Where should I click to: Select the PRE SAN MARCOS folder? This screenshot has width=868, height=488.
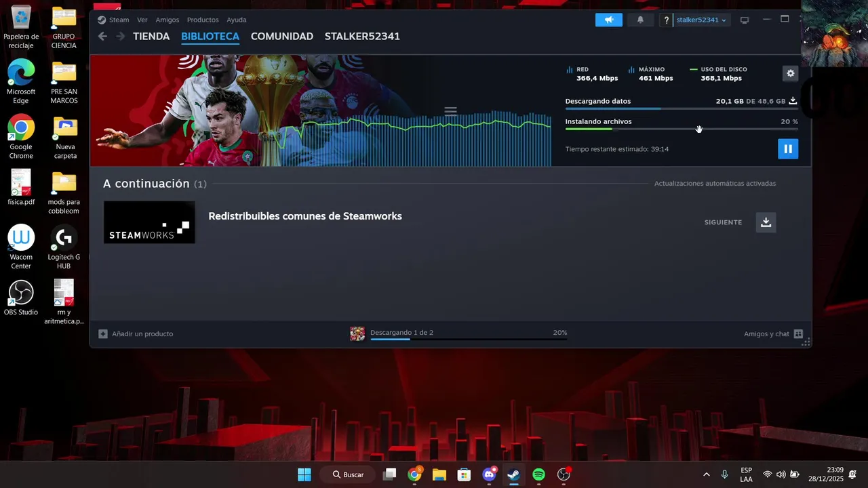pyautogui.click(x=64, y=82)
